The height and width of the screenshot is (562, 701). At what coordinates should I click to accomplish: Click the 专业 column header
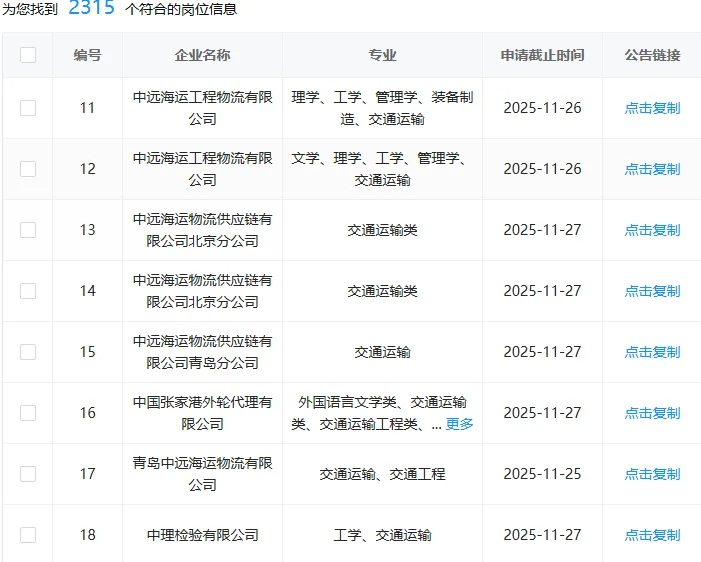coord(382,55)
